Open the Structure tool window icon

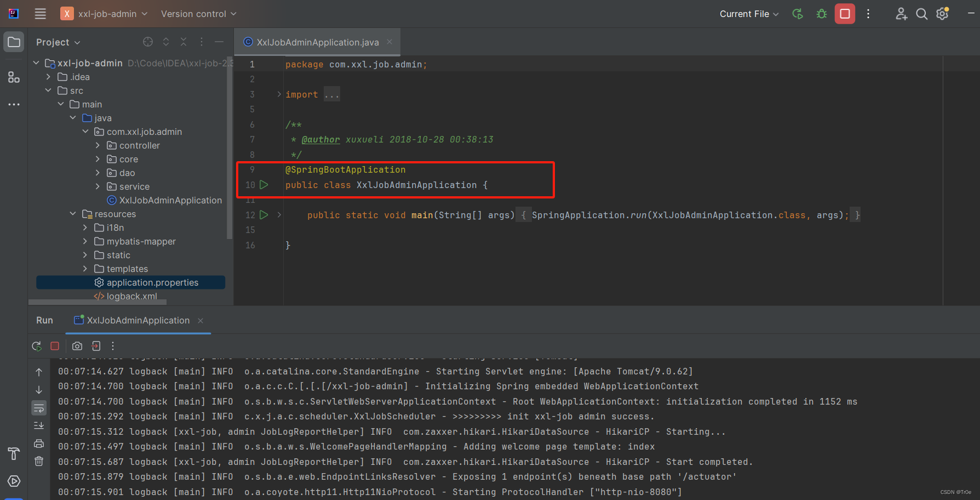(14, 77)
